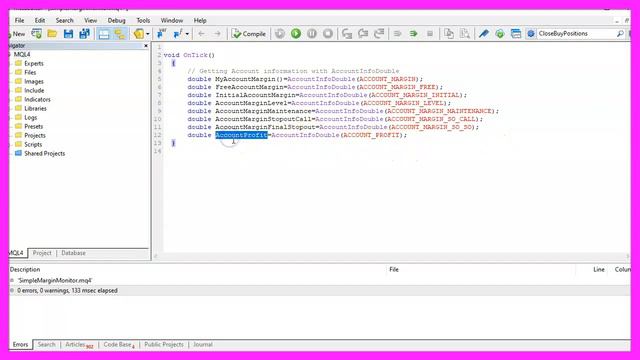
Task: Click the magnifier search icon
Action: click(620, 33)
